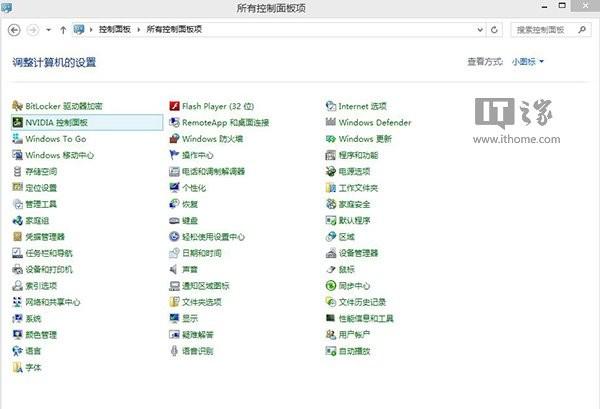This screenshot has height=409, width=600.
Task: Open the 系统 link
Action: pyautogui.click(x=33, y=318)
